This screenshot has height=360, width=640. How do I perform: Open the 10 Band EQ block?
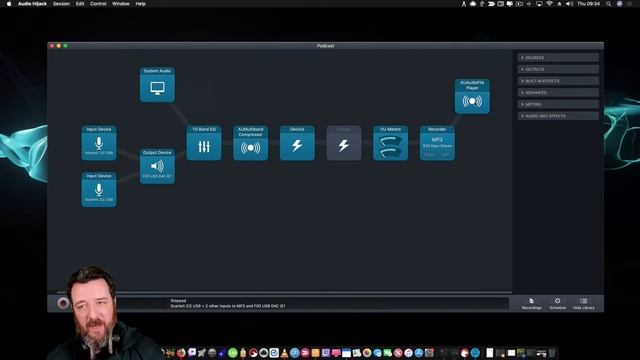(204, 143)
